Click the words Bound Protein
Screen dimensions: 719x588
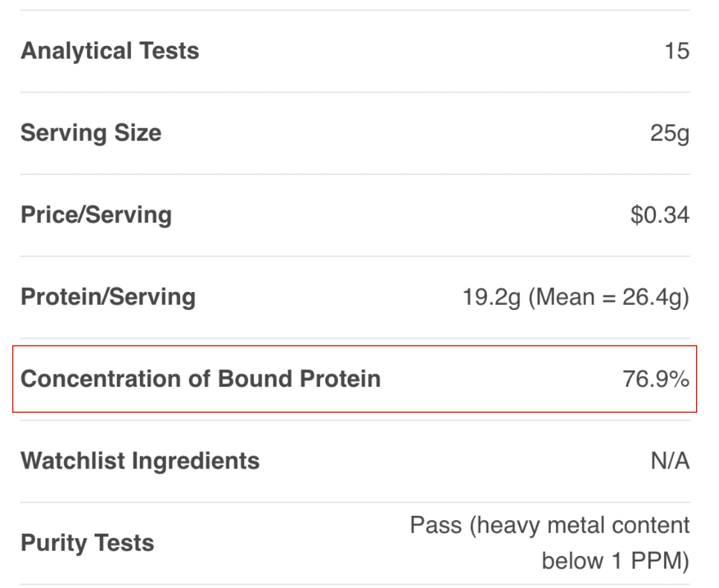coord(300,379)
